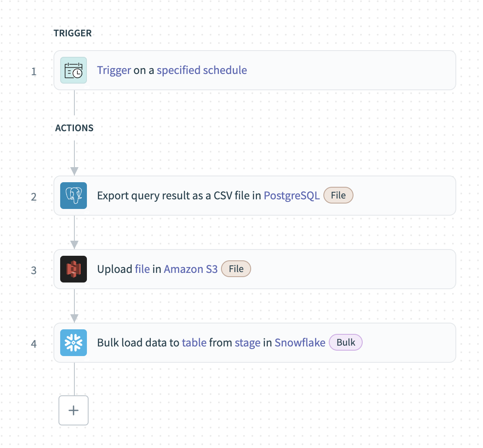Click the Snowflake link in step 4

pyautogui.click(x=300, y=342)
